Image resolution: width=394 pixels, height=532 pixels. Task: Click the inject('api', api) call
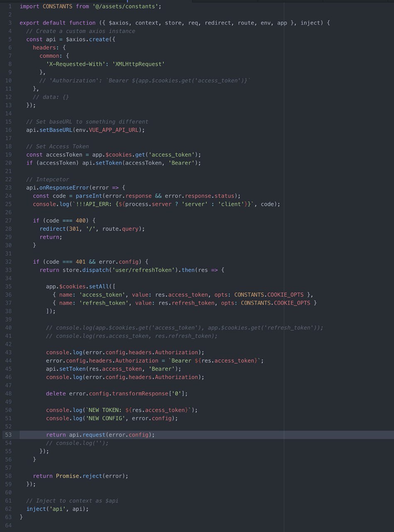coord(57,509)
